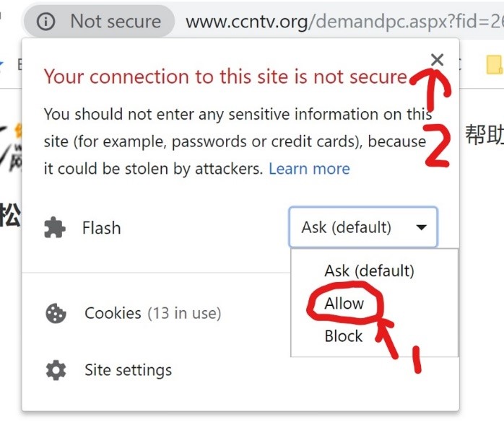The image size is (504, 448).
Task: Open the Learn more link
Action: (x=309, y=169)
